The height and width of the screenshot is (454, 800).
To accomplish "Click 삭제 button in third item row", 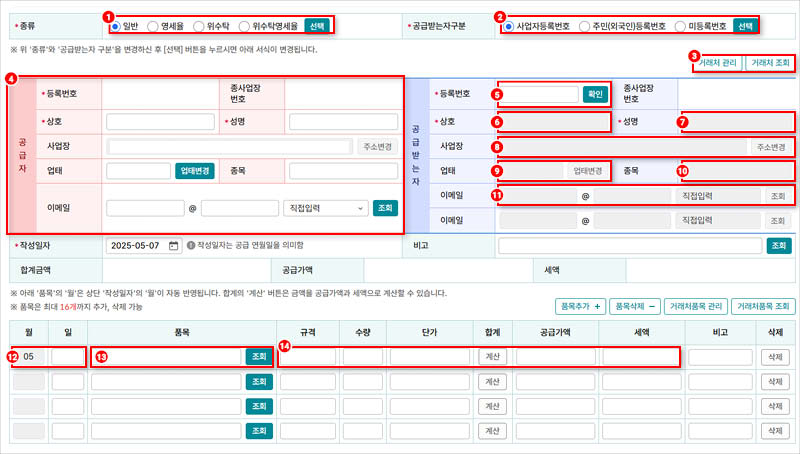I will pos(775,407).
